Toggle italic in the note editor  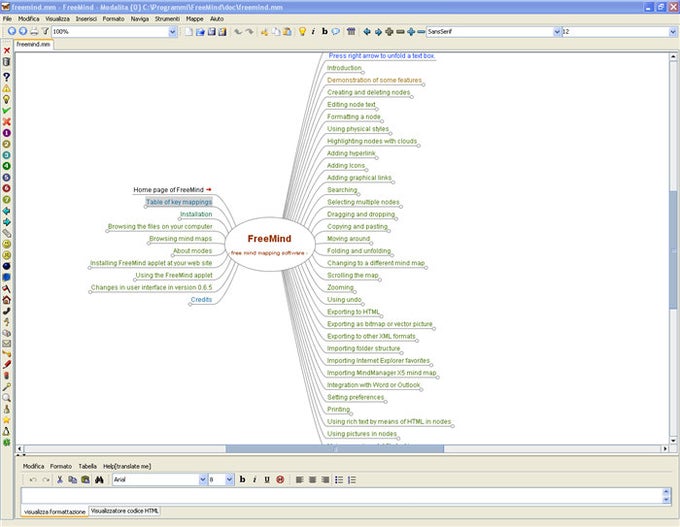(x=255, y=479)
